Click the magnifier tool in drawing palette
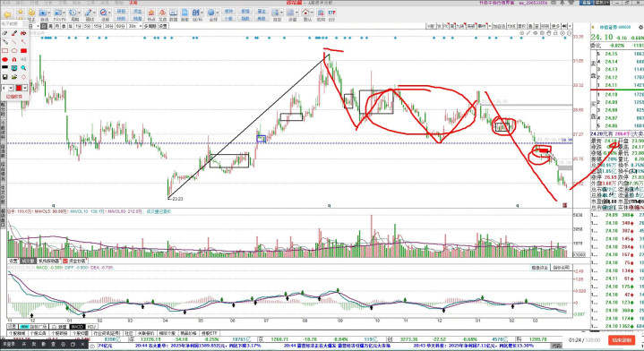This screenshot has width=644, height=351. coord(23,68)
